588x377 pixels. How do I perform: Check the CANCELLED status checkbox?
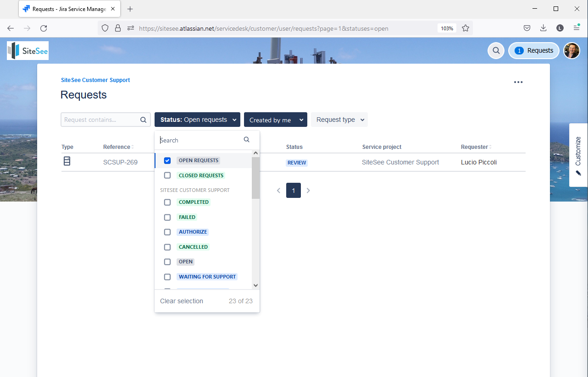(167, 247)
